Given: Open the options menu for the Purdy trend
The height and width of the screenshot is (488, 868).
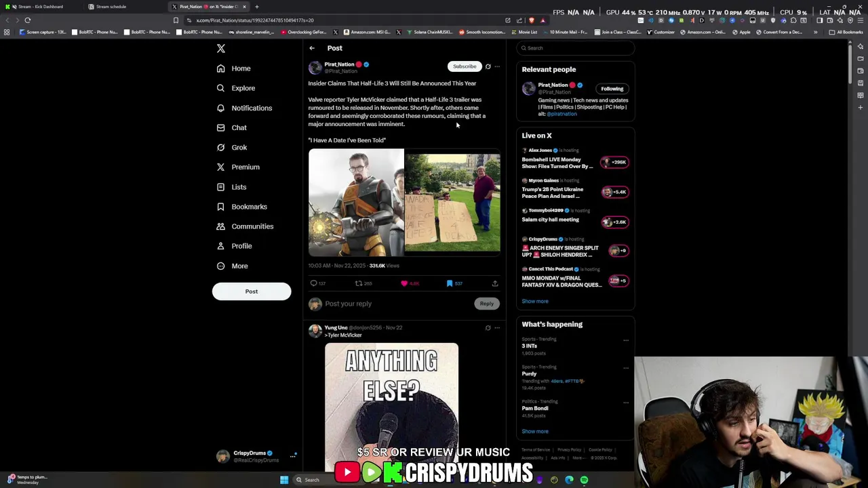Looking at the screenshot, I should 626,368.
